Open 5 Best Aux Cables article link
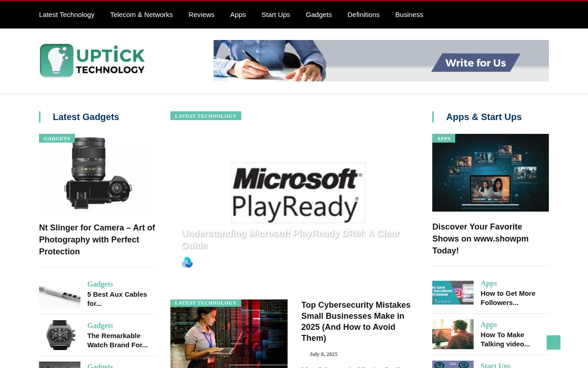The image size is (588, 368). 117,299
